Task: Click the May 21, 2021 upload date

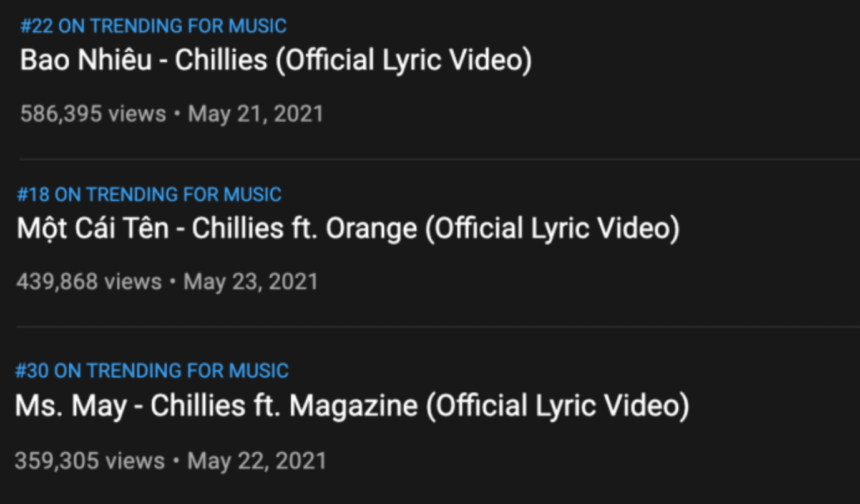Action: tap(256, 114)
